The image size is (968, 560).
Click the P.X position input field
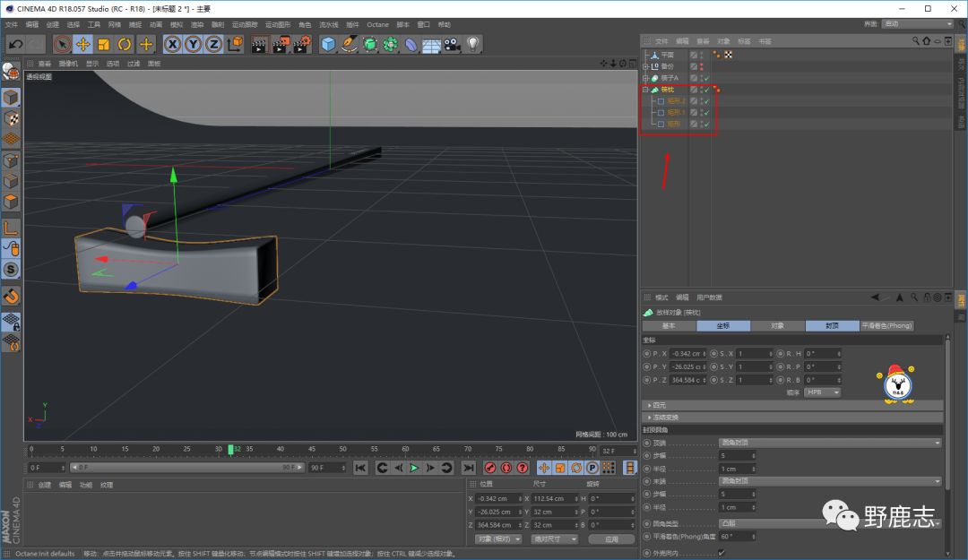[687, 354]
